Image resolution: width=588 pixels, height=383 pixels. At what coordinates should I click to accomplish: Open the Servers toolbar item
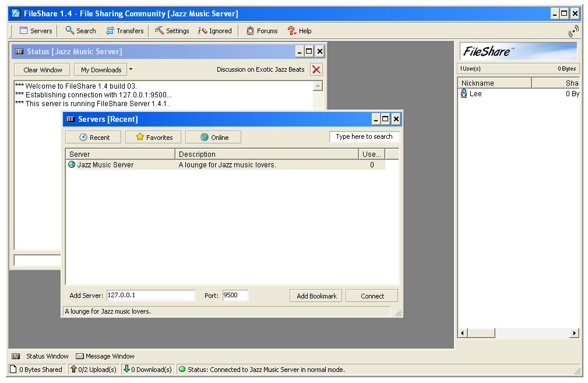pyautogui.click(x=36, y=31)
